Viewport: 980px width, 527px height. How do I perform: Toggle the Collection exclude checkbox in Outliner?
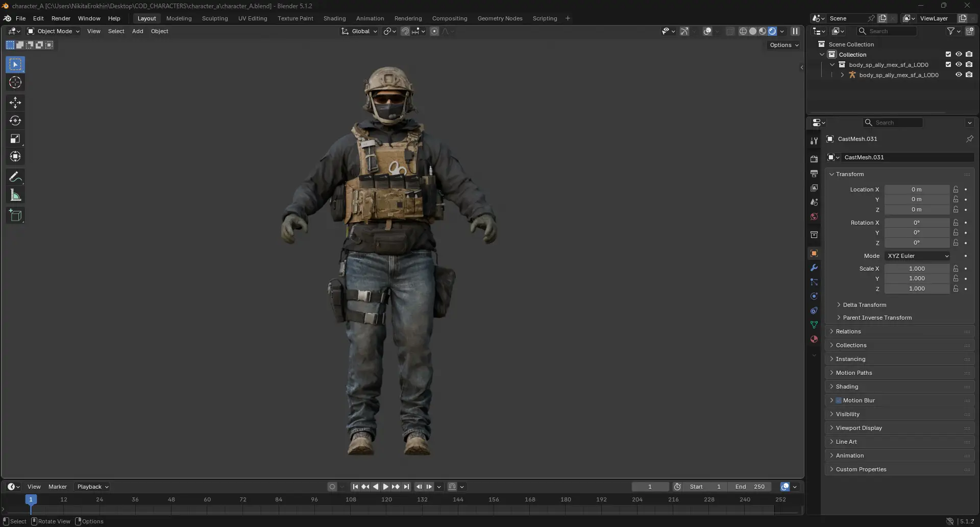[x=948, y=55]
